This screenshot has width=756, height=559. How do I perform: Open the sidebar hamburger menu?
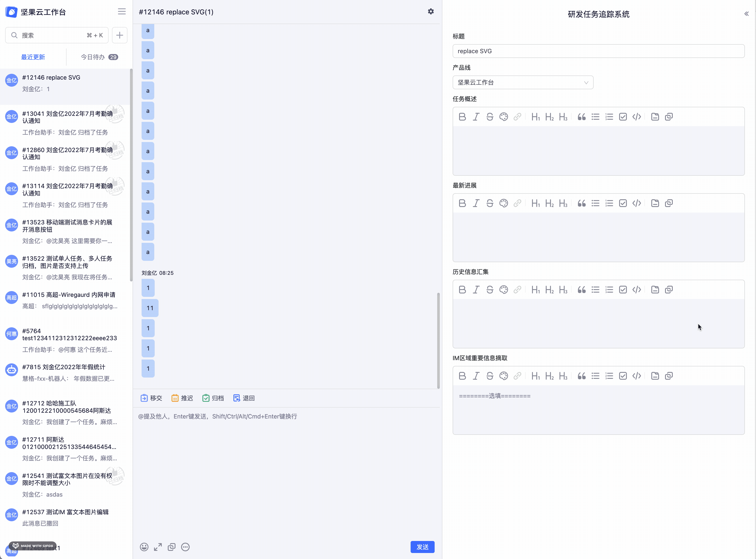[122, 12]
